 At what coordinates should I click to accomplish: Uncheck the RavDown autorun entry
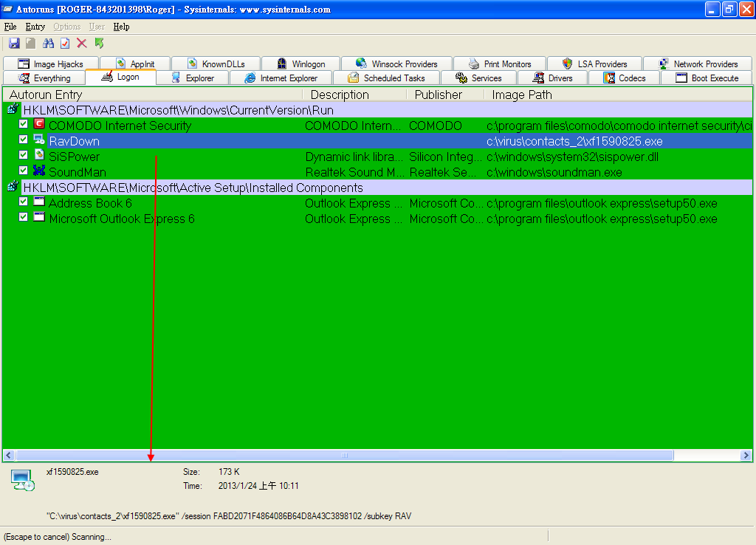(23, 140)
